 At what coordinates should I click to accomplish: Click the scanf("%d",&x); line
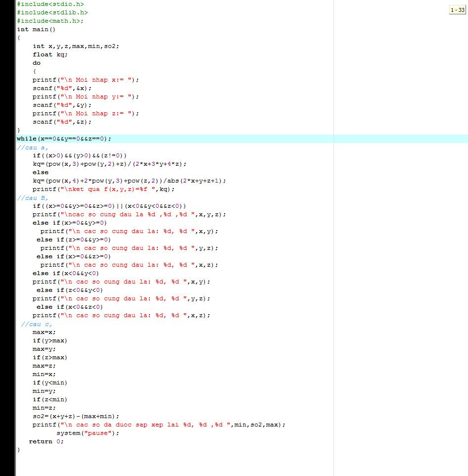[62, 89]
